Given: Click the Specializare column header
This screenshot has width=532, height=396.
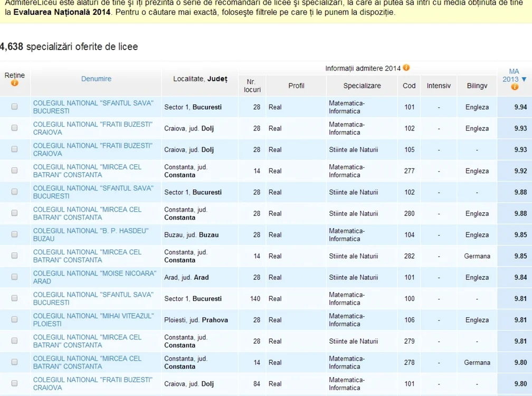Looking at the screenshot, I should pos(362,86).
